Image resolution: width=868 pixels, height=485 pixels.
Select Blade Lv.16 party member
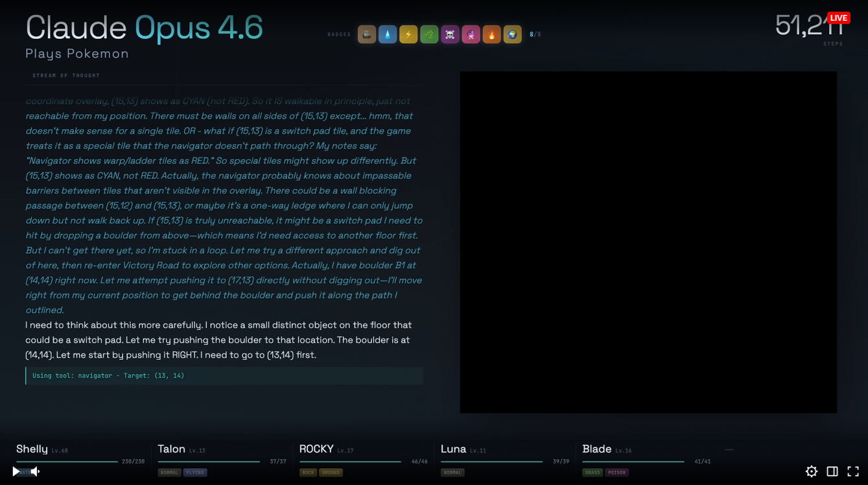[607, 449]
